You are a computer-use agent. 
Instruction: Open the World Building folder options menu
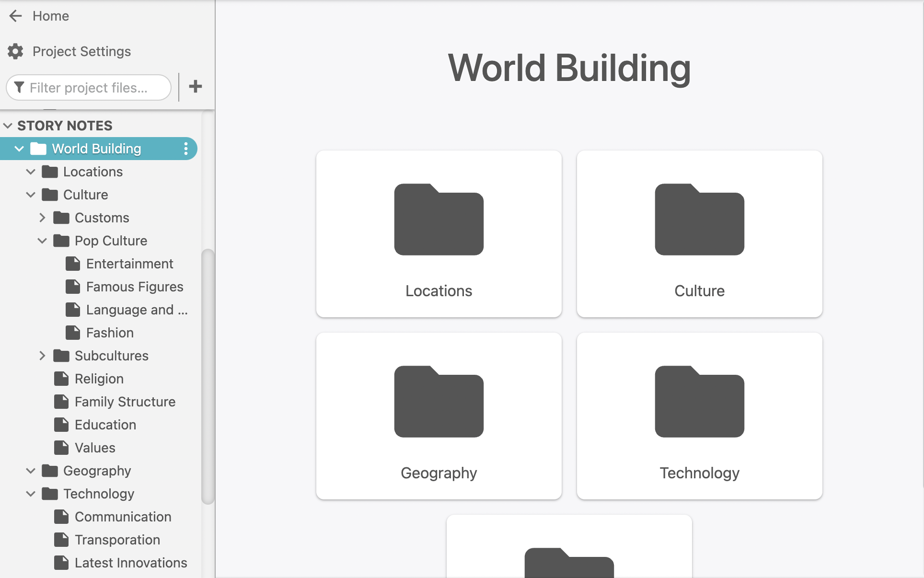coord(186,149)
